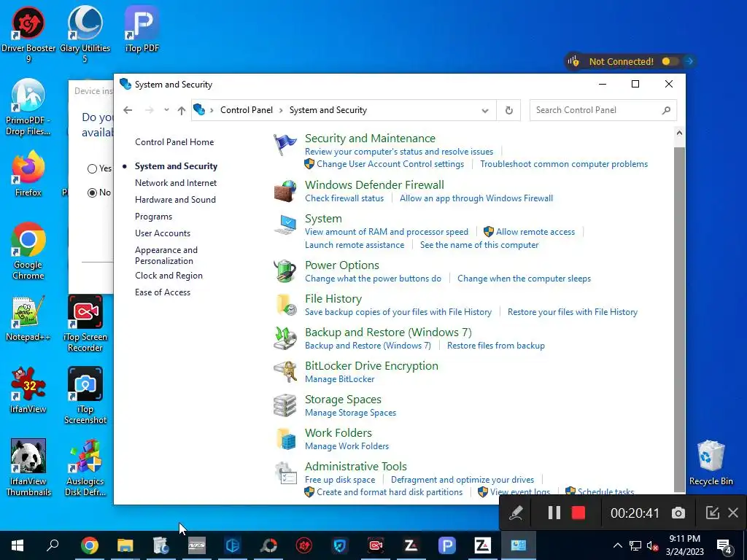Stop the recording with the red button

click(x=578, y=513)
